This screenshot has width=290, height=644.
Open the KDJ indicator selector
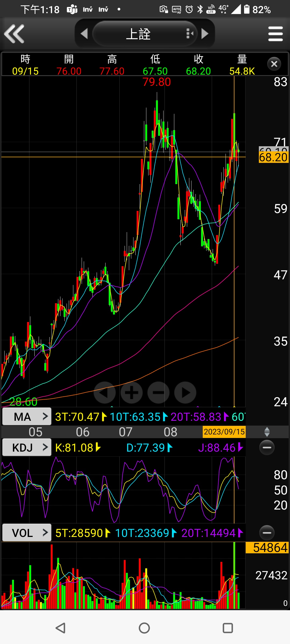pos(27,448)
